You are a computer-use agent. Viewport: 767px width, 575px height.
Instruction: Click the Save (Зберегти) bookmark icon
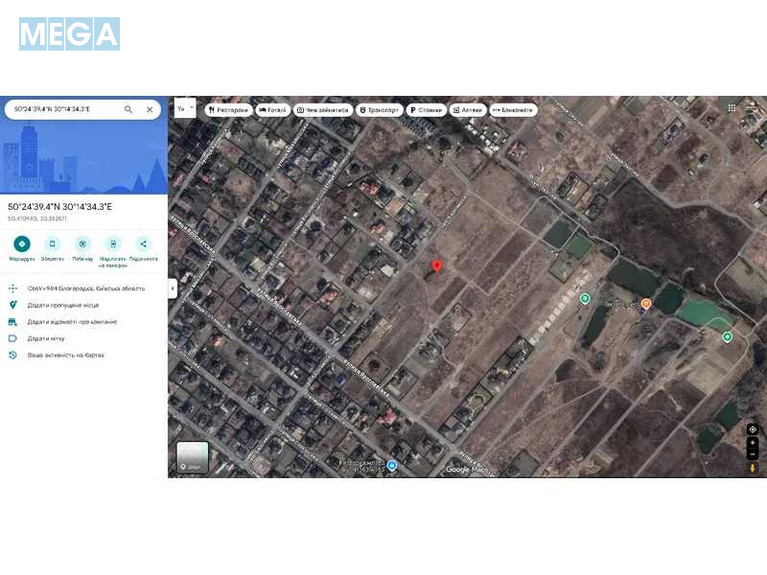point(53,243)
